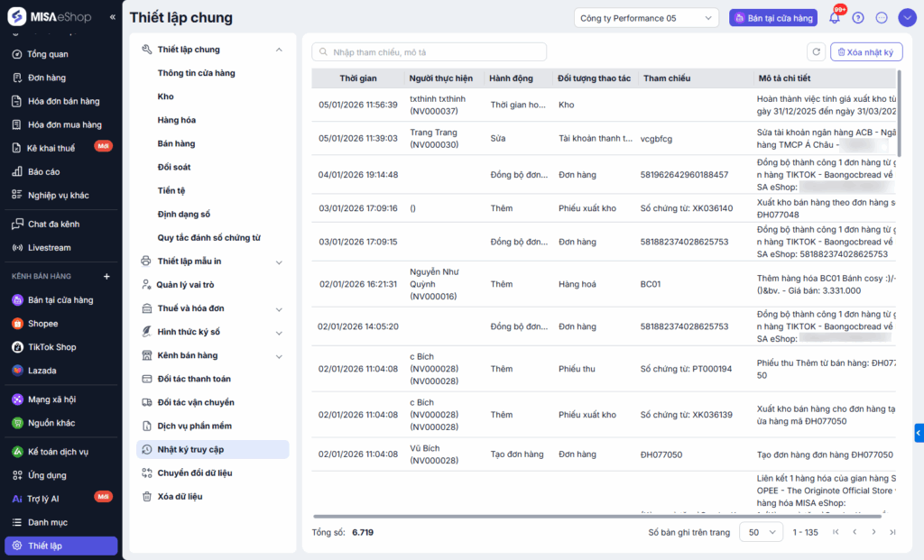Image resolution: width=924 pixels, height=560 pixels.
Task: Open the company selector dropdown
Action: 646,18
